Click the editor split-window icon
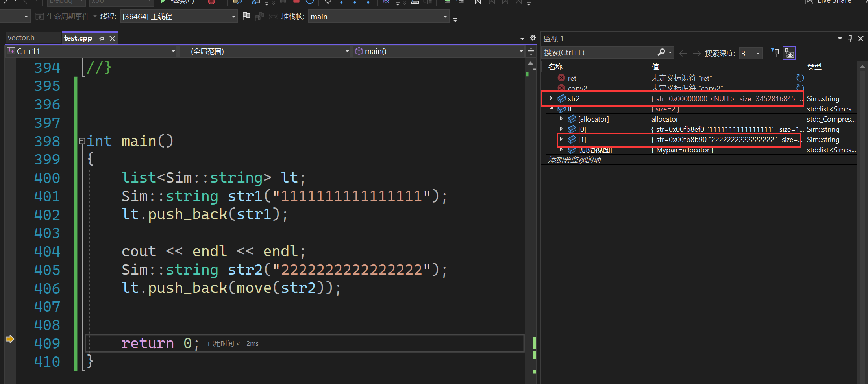This screenshot has height=384, width=868. click(531, 51)
